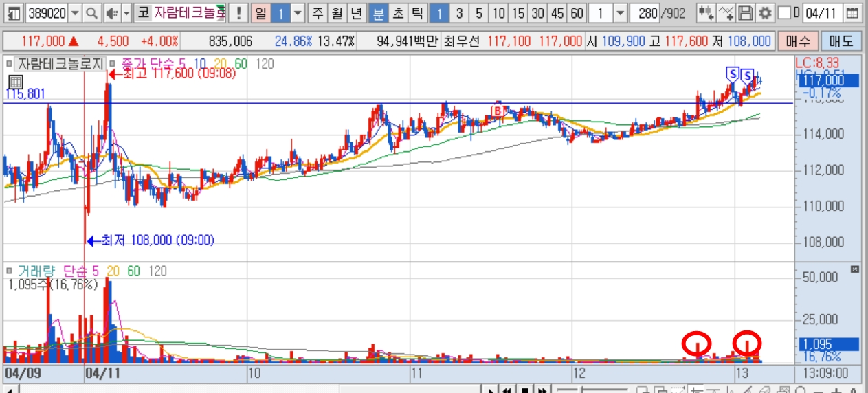Click the stock name field 자람테크놀
The height and width of the screenshot is (393, 868).
coord(188,12)
